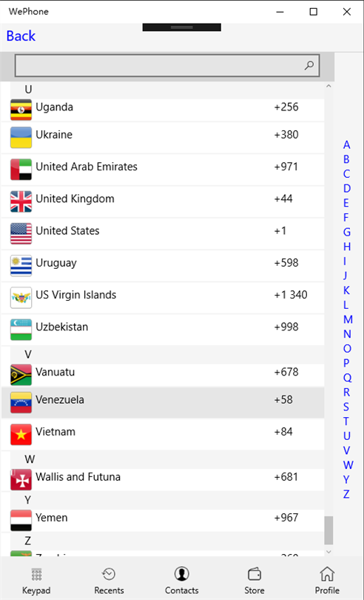Select the United Kingdom flag icon
The width and height of the screenshot is (364, 600).
tap(21, 201)
